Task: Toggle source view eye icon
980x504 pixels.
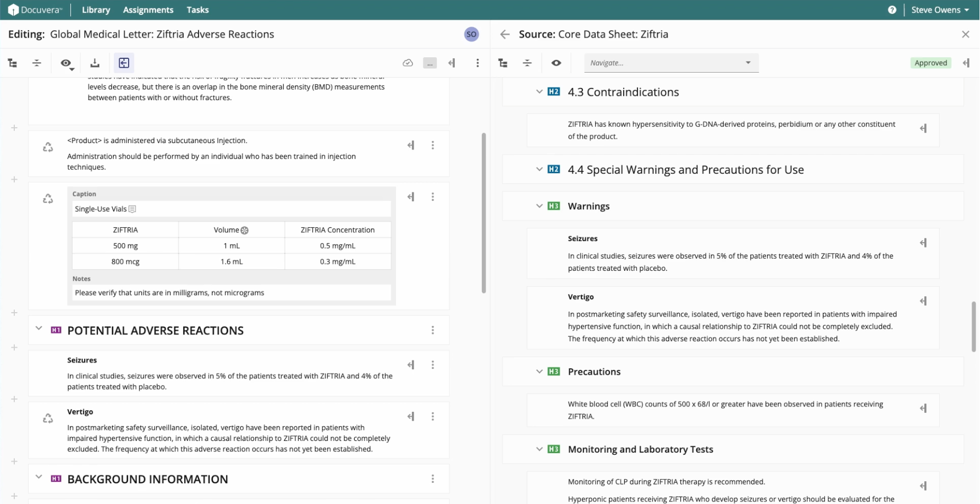Action: 556,63
